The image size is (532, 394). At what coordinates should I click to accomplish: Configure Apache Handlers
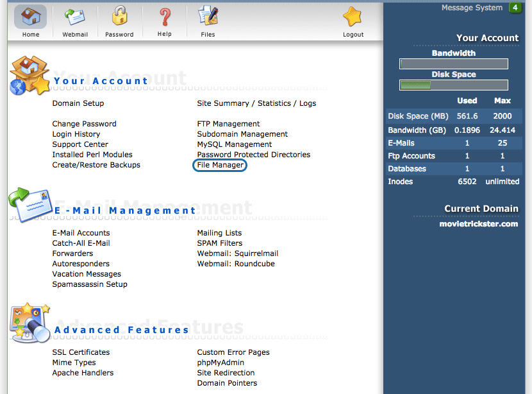click(83, 373)
